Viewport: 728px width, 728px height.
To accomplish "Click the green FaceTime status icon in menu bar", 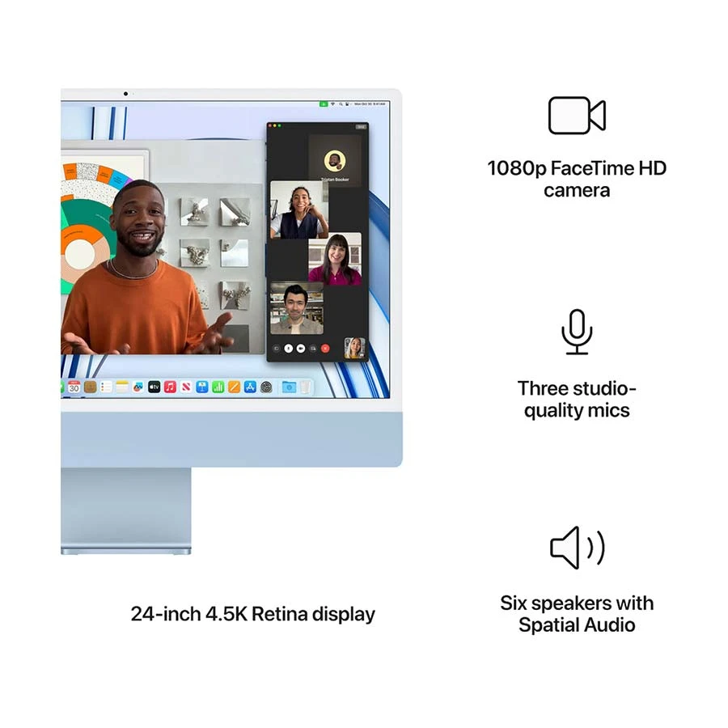I will (324, 104).
